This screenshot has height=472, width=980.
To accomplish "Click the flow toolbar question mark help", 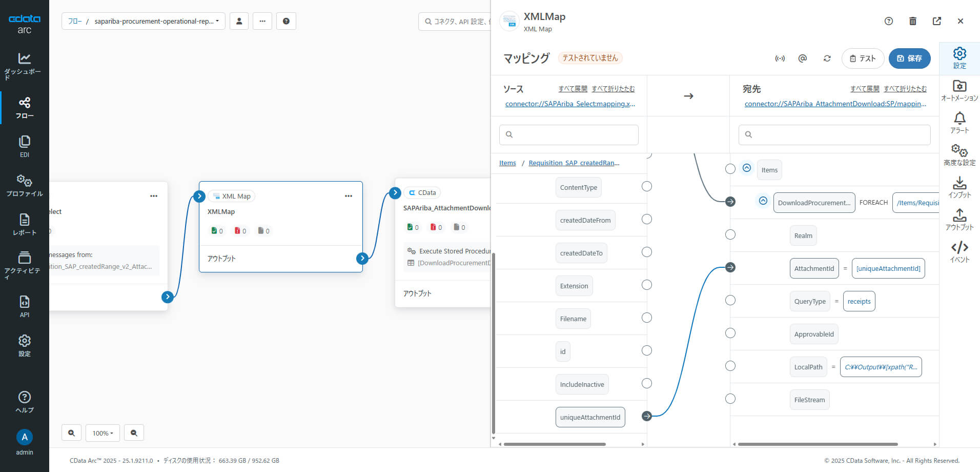I will click(x=286, y=21).
